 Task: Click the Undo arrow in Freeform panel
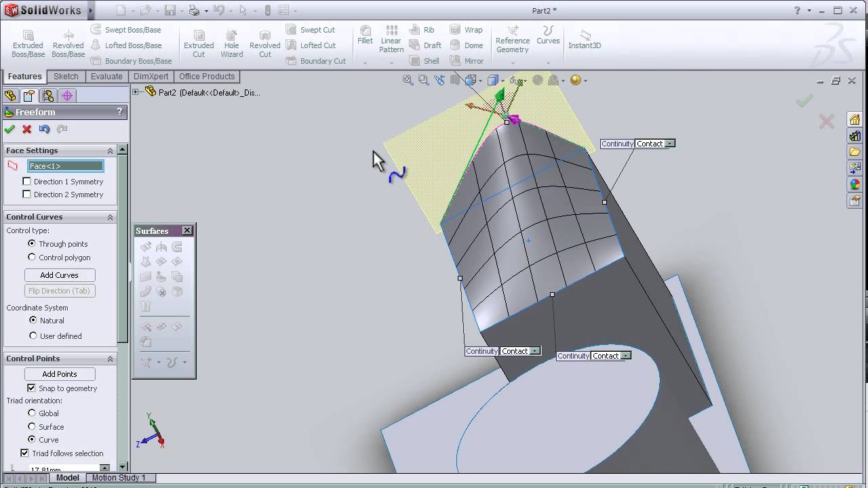(45, 129)
